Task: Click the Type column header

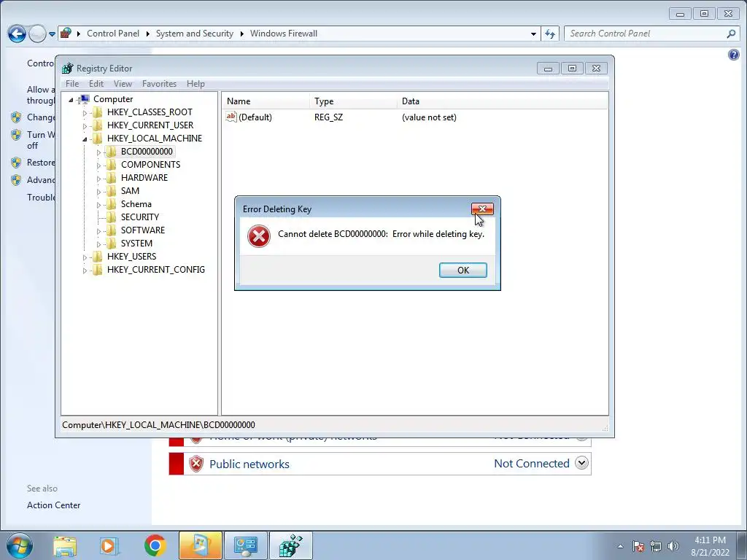Action: tap(354, 101)
